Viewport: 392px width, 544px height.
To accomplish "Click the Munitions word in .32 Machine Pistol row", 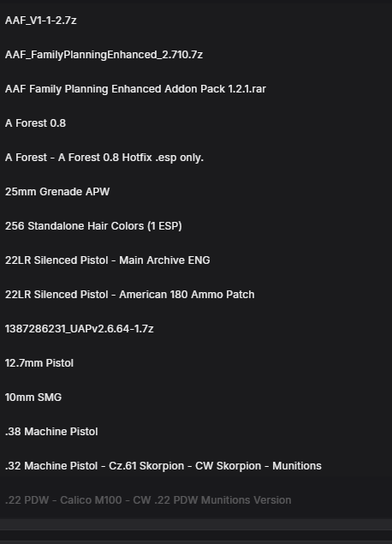I will (x=297, y=466).
